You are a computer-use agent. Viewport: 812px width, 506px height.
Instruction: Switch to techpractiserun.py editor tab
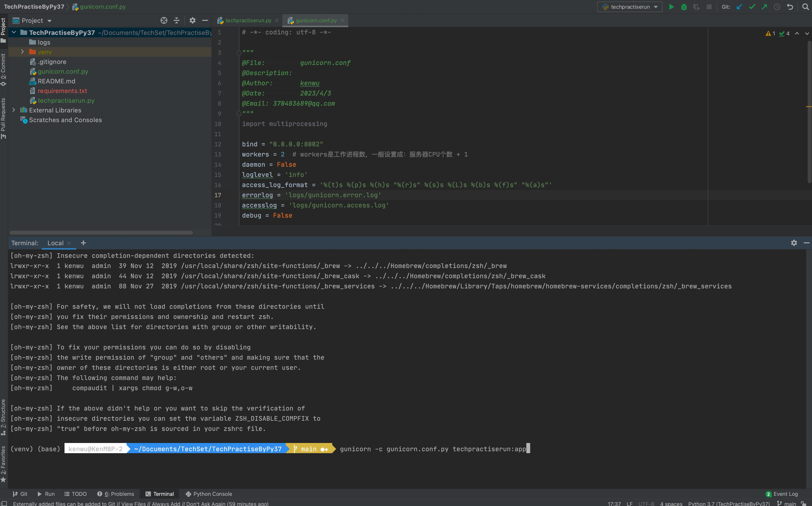(248, 20)
